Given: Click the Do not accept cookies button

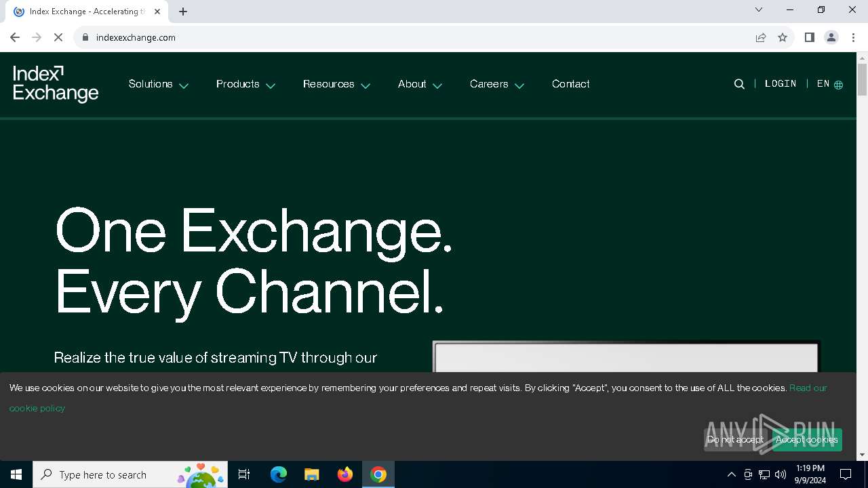Looking at the screenshot, I should (735, 439).
